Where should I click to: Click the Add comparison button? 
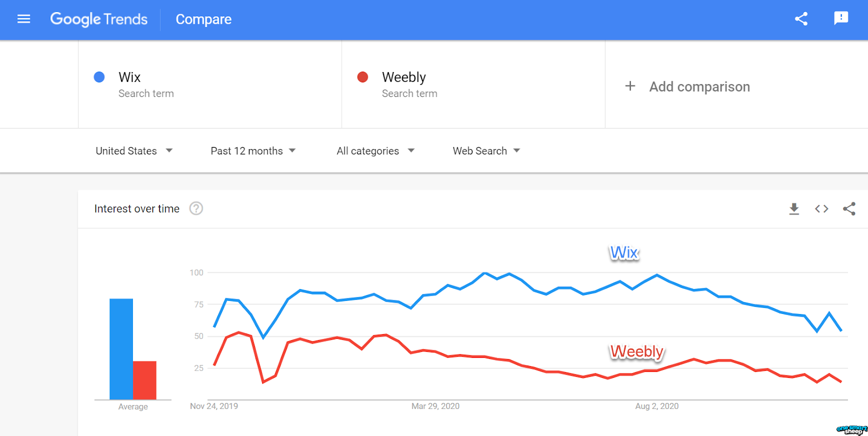[699, 87]
